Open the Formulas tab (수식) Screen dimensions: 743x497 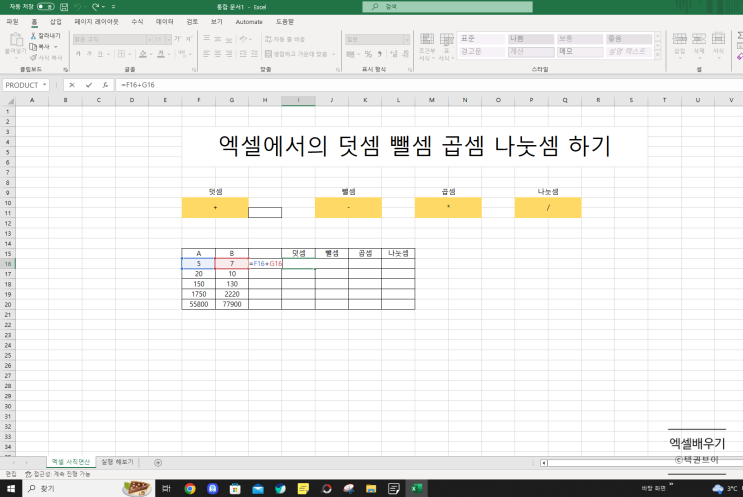click(137, 22)
